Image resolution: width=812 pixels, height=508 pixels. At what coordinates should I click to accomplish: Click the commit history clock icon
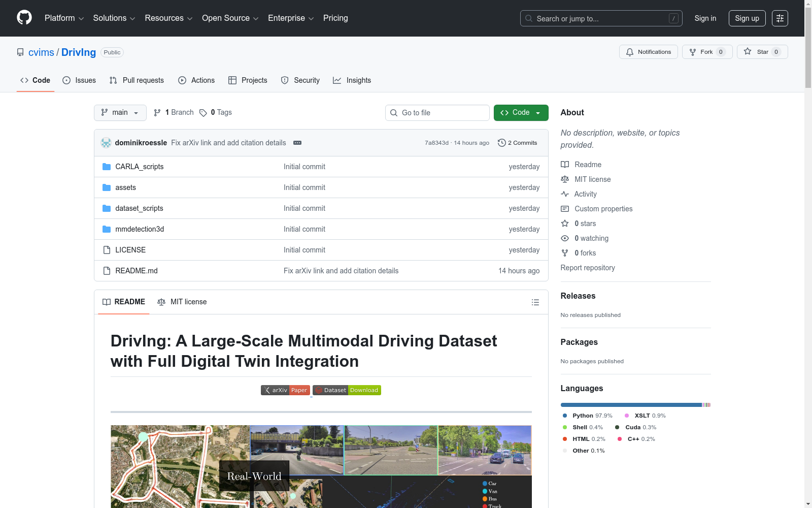(x=502, y=143)
